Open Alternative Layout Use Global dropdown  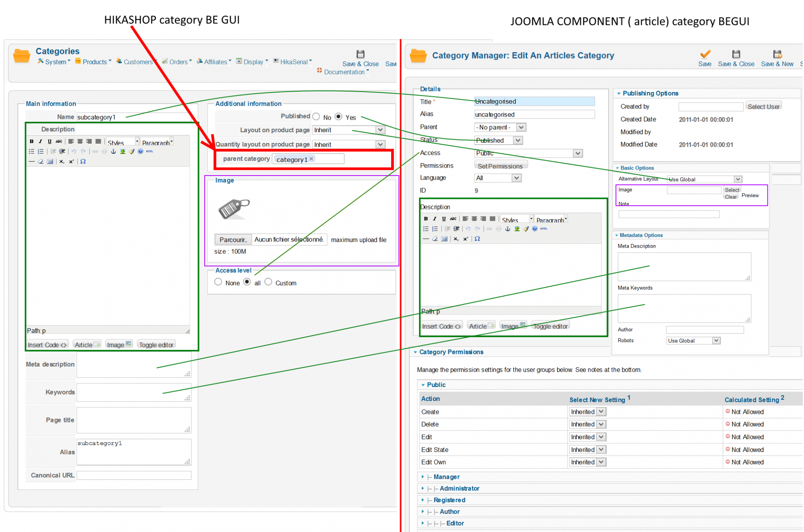[x=704, y=179]
